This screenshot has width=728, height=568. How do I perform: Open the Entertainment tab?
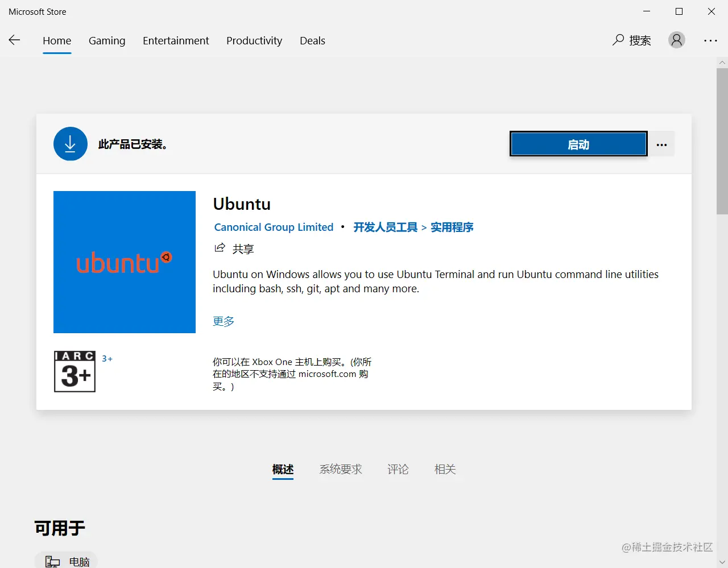176,40
